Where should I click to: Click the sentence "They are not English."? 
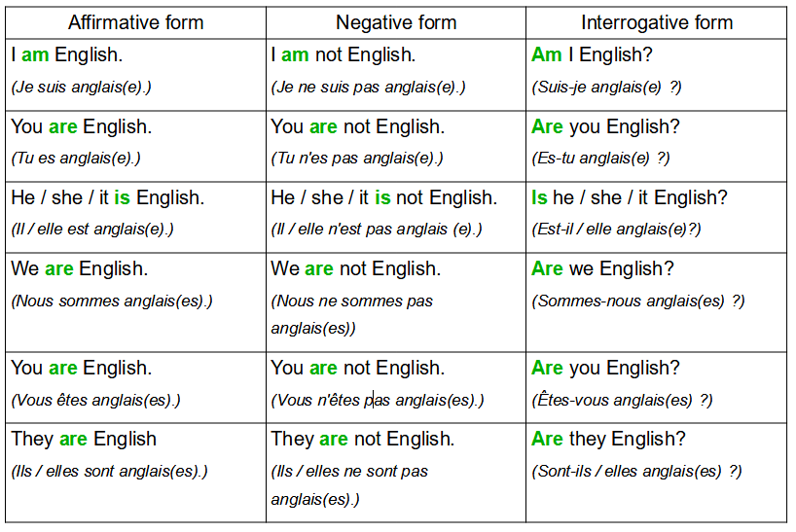point(362,440)
